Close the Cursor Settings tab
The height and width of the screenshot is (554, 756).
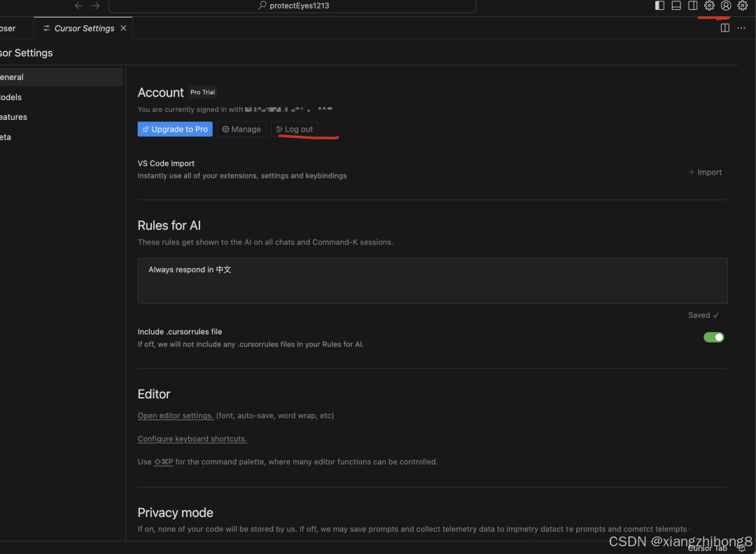(123, 29)
